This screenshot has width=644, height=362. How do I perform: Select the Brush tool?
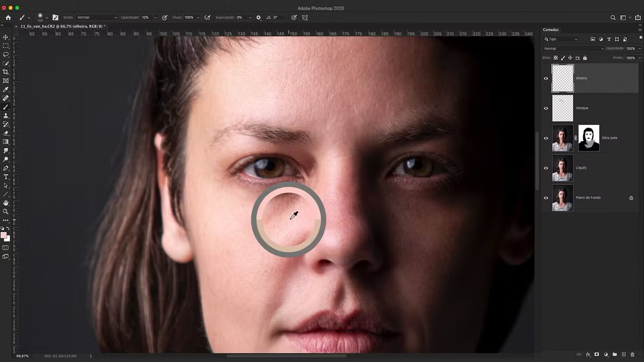(6, 107)
